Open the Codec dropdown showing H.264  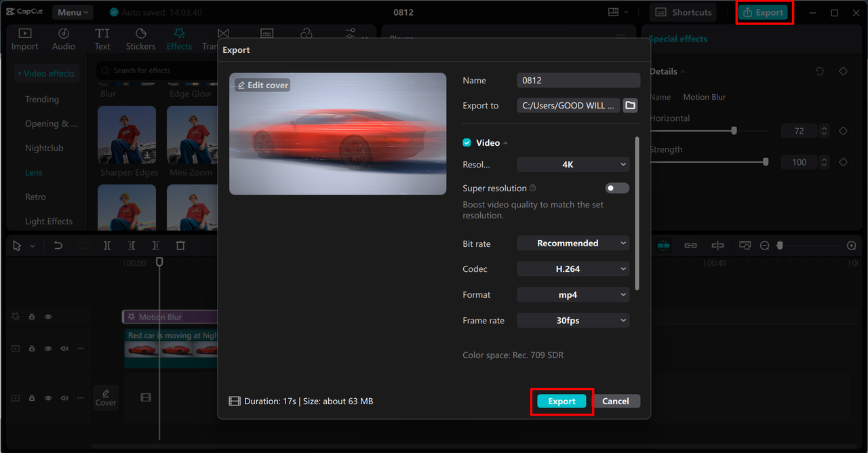point(573,269)
